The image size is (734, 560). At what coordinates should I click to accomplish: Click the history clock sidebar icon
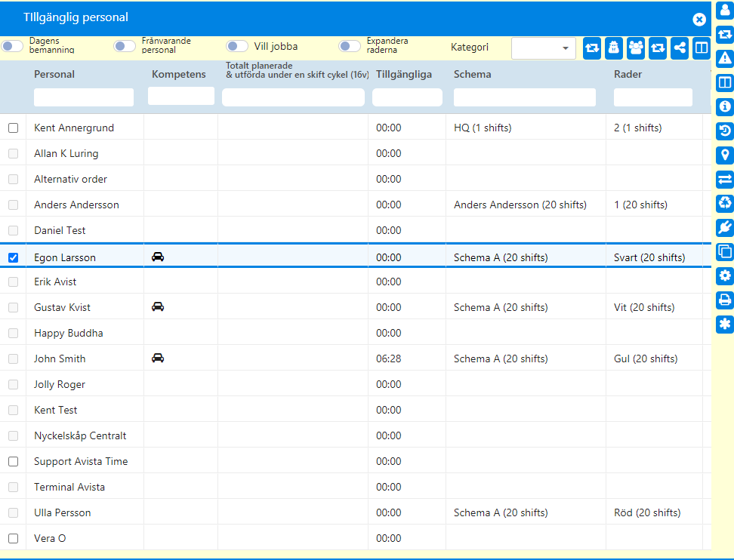click(x=725, y=131)
